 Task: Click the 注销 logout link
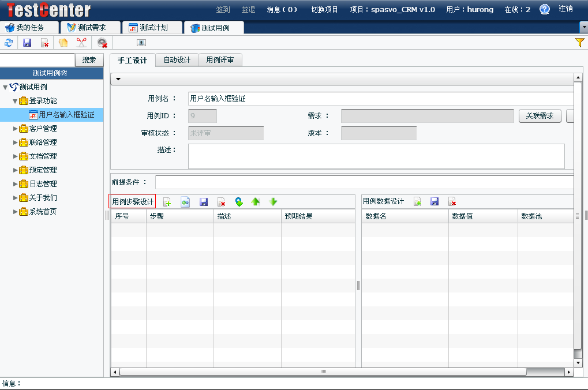[x=565, y=9]
